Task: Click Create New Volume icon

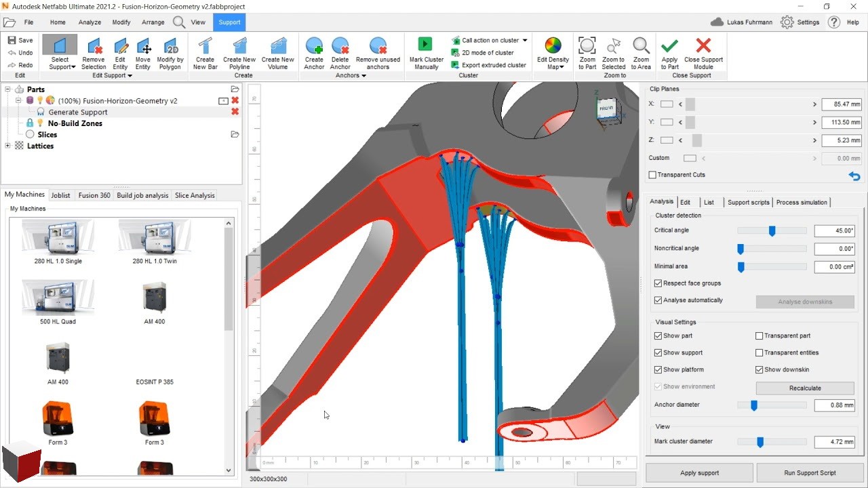Action: tap(277, 45)
